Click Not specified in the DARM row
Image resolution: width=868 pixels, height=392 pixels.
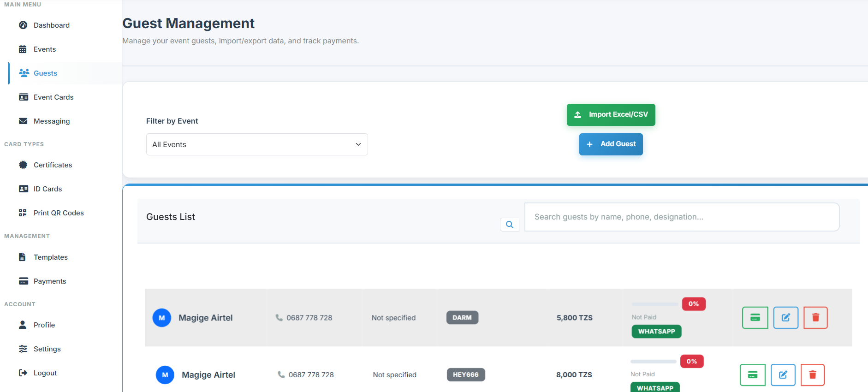(x=393, y=318)
